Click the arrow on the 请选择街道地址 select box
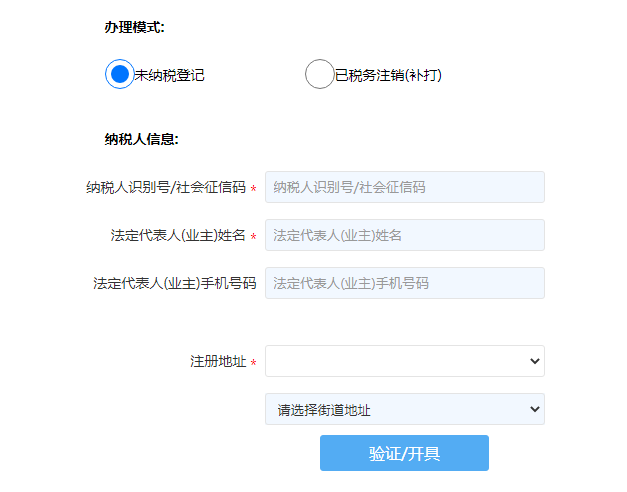The width and height of the screenshot is (627, 492). pos(534,409)
